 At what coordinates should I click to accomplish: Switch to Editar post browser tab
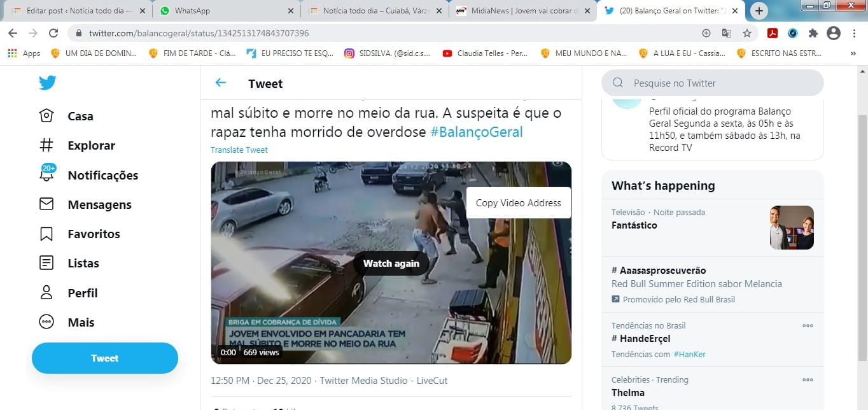(78, 11)
